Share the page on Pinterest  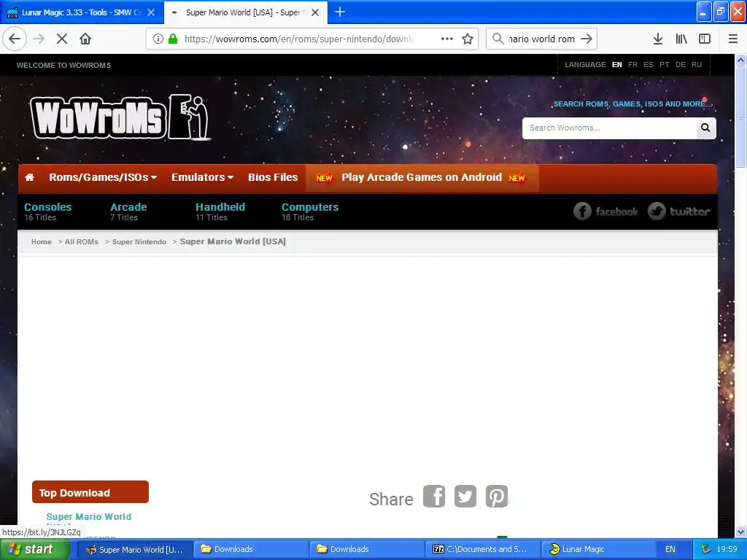[x=497, y=496]
